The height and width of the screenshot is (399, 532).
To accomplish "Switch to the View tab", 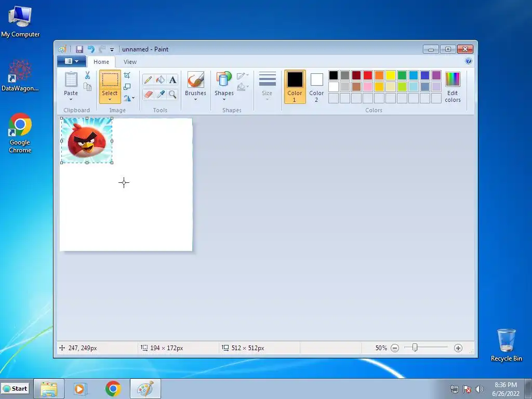I will coord(130,62).
